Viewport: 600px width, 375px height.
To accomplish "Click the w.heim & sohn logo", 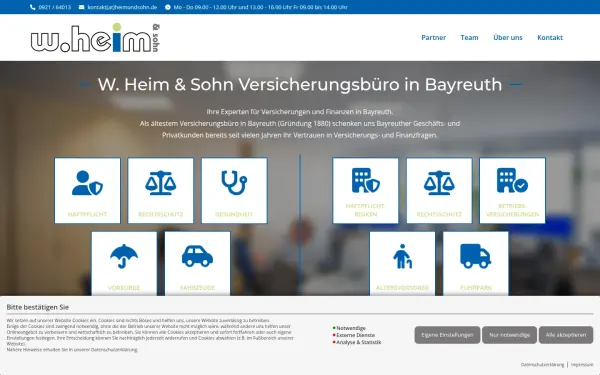I will 95,38.
